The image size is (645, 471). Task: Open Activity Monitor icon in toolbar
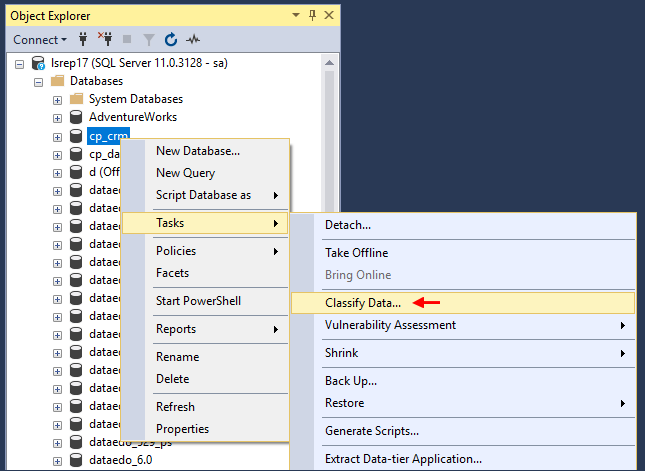(x=193, y=40)
